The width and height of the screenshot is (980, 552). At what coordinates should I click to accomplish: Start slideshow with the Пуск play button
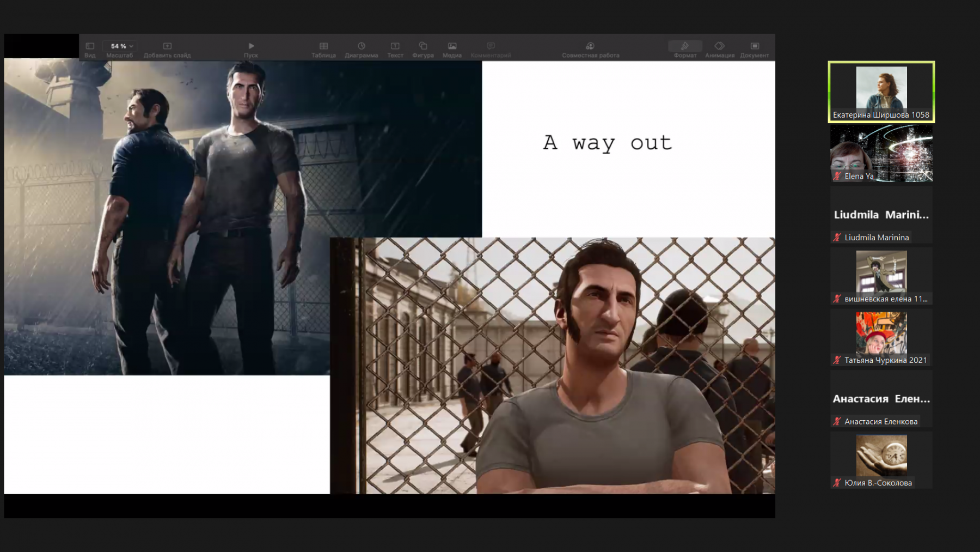coord(251,46)
